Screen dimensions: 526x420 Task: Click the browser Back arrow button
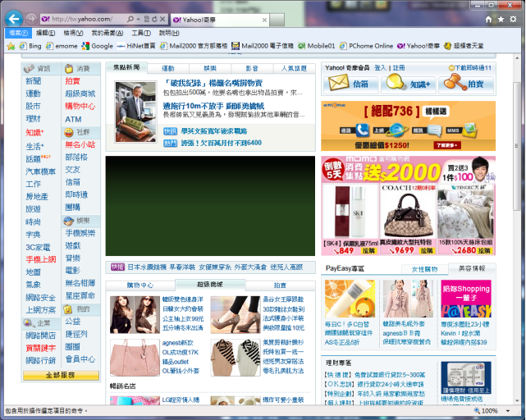click(14, 19)
